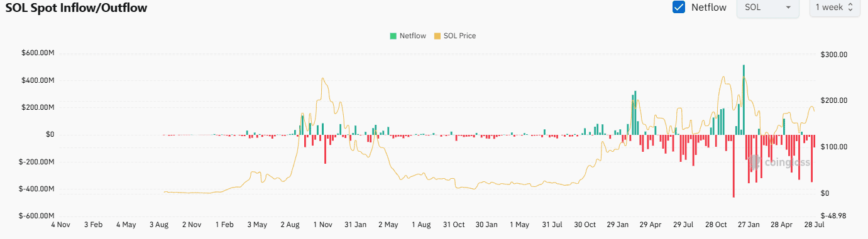The height and width of the screenshot is (239, 868).
Task: Click the $400.00M left axis label
Action: point(37,81)
